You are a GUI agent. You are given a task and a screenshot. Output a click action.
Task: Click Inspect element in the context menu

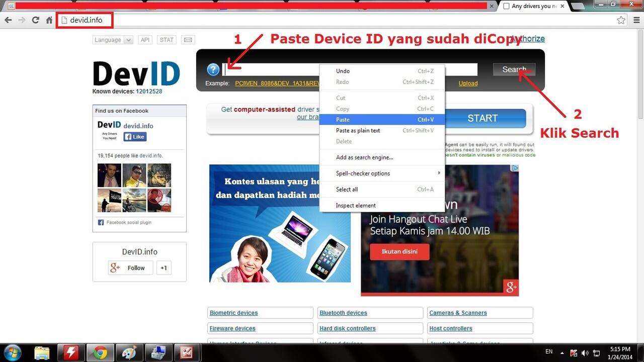(356, 205)
